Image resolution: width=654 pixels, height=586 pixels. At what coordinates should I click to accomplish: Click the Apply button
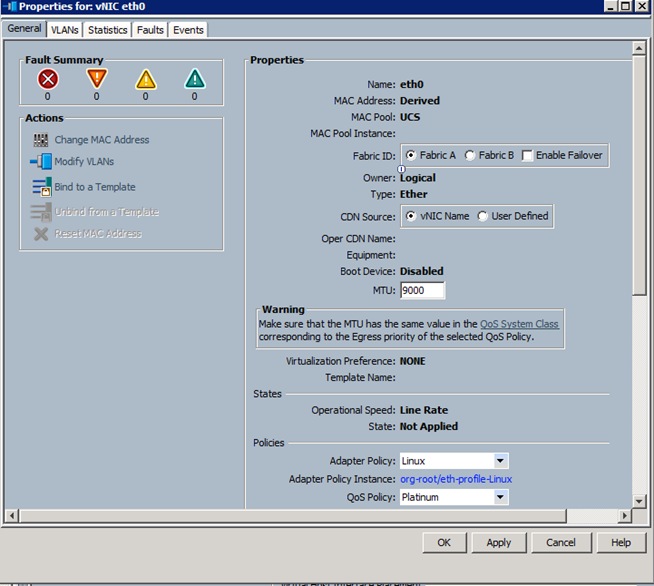[x=499, y=543]
